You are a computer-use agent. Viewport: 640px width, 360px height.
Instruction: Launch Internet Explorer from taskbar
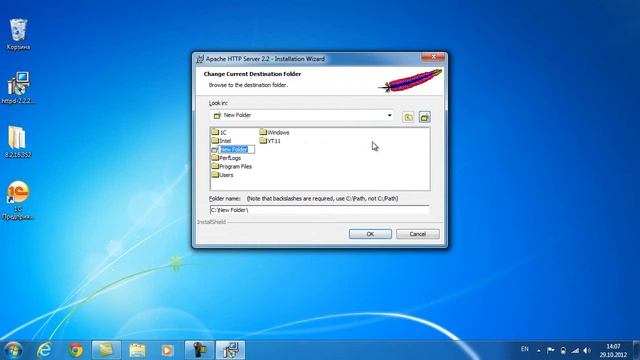point(44,350)
